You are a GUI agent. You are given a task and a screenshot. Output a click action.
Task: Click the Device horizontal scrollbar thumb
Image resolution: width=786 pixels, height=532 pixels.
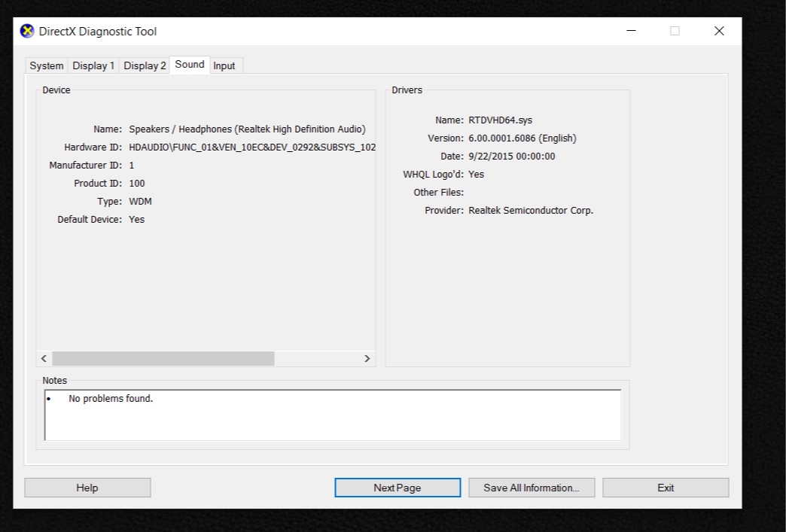[x=163, y=358]
